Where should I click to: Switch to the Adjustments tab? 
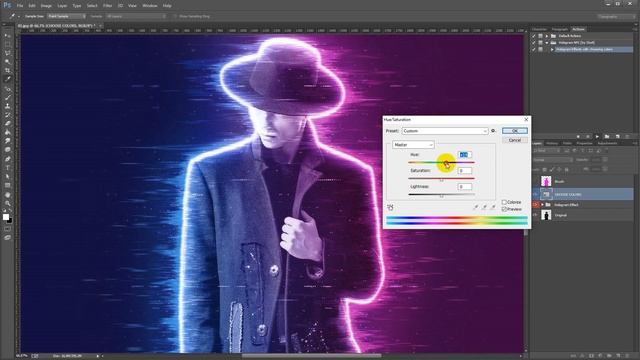coord(607,143)
